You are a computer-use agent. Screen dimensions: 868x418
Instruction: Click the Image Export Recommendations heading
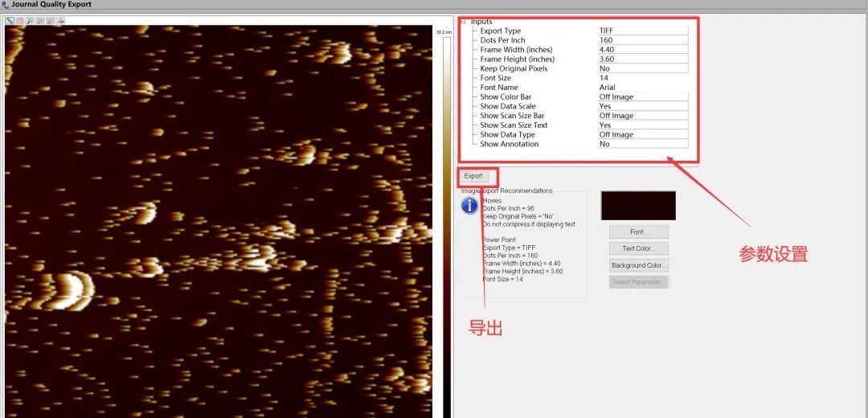pyautogui.click(x=506, y=191)
